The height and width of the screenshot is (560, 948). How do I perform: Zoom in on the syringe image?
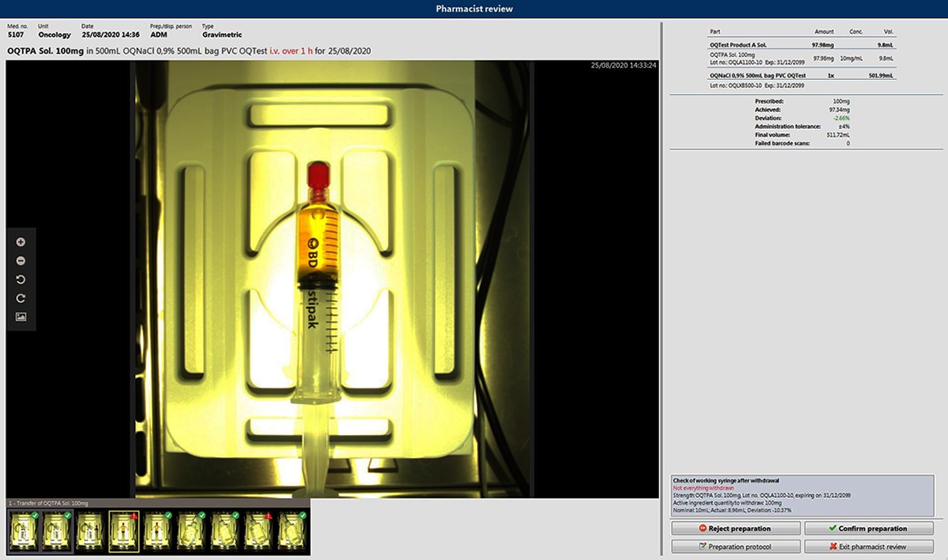[20, 242]
